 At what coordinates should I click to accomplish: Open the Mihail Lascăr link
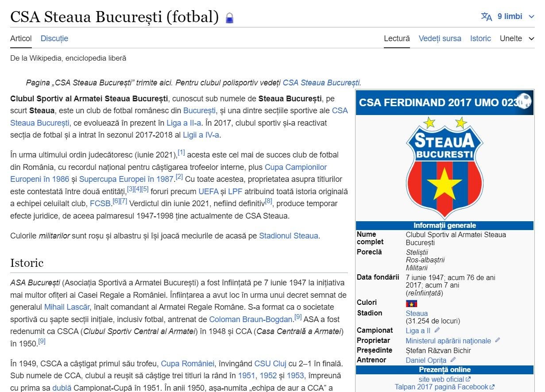[x=67, y=307]
